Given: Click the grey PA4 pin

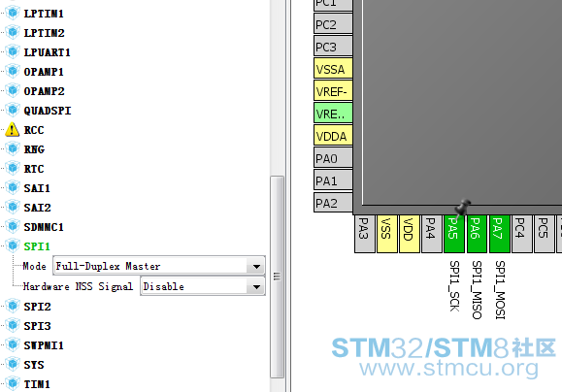Looking at the screenshot, I should (x=432, y=234).
